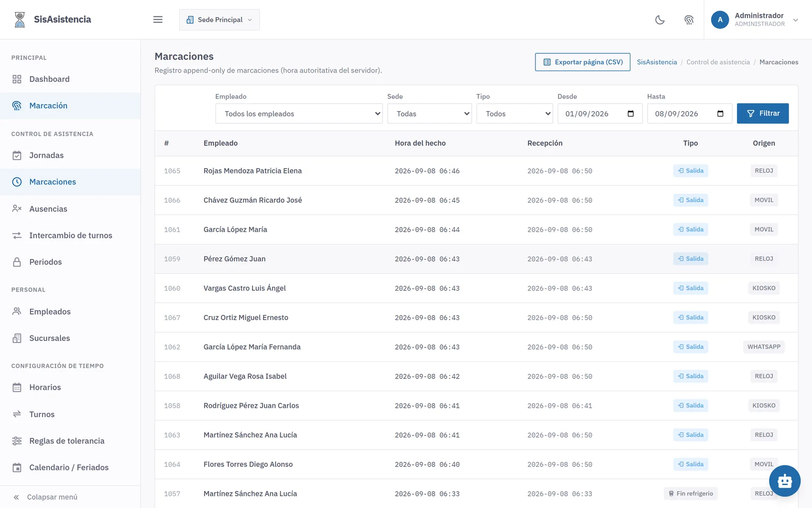The image size is (812, 508).
Task: Select Flores Torres Diego Alonso row
Action: [x=476, y=464]
